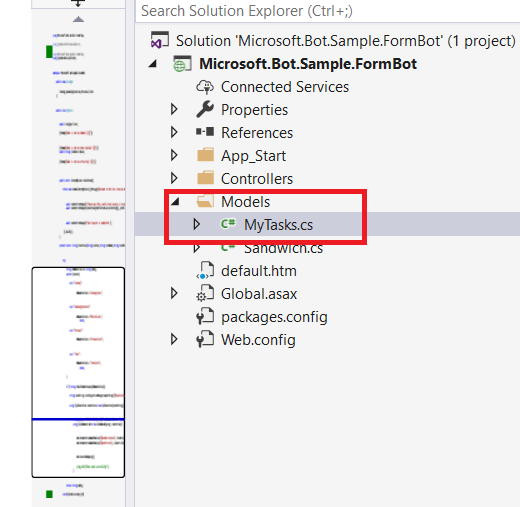The height and width of the screenshot is (507, 520).
Task: Select the MyTasks.cs file
Action: coord(278,225)
